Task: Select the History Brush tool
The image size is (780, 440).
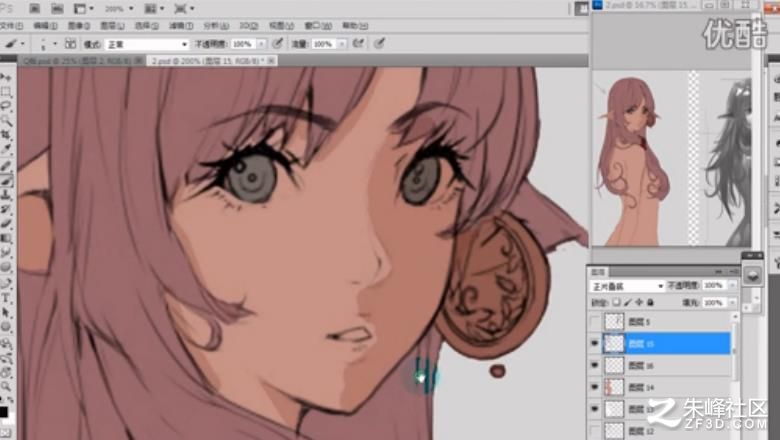Action: pyautogui.click(x=6, y=209)
